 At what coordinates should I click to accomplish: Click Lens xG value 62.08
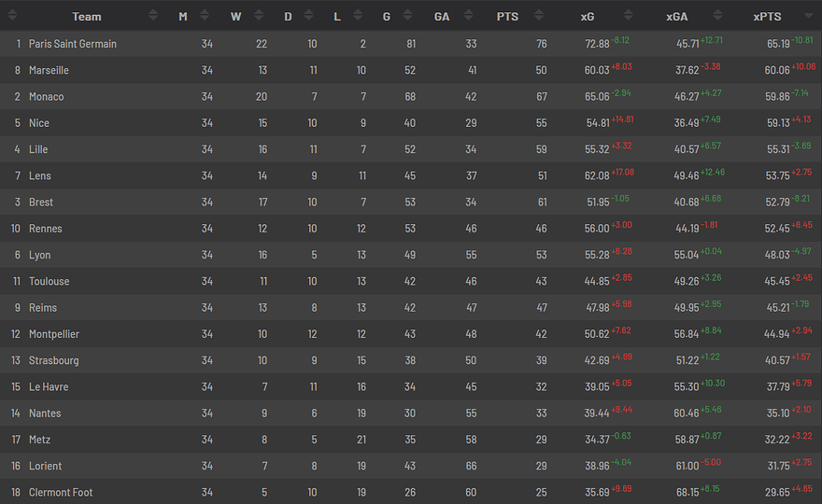(597, 176)
